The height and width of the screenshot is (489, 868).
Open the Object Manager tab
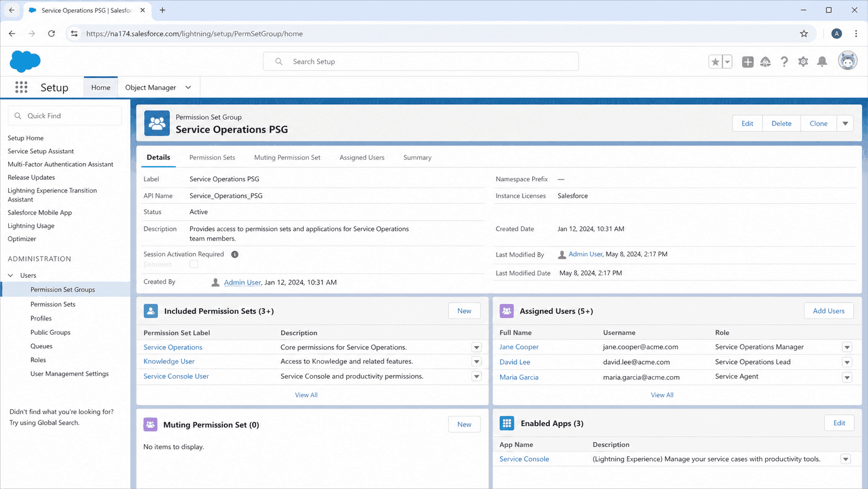[151, 87]
